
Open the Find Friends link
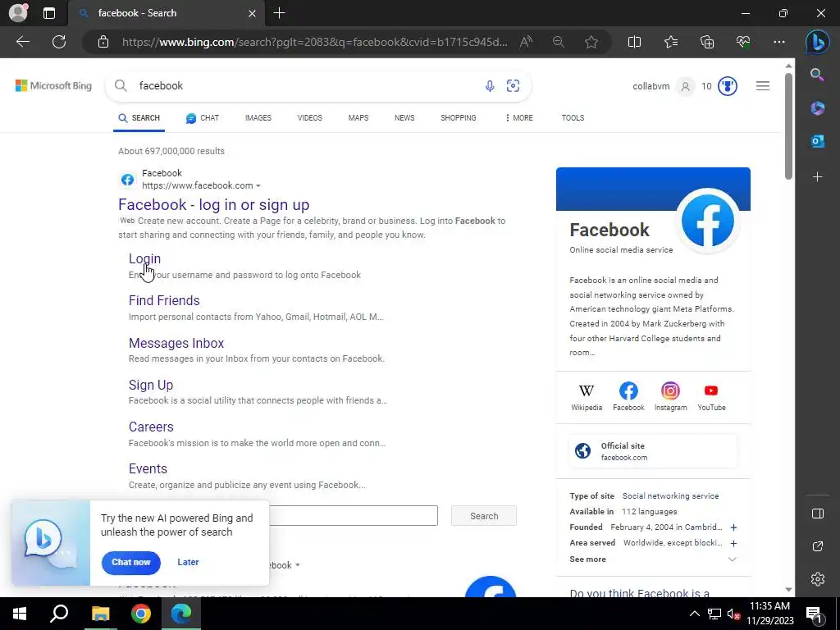(164, 300)
